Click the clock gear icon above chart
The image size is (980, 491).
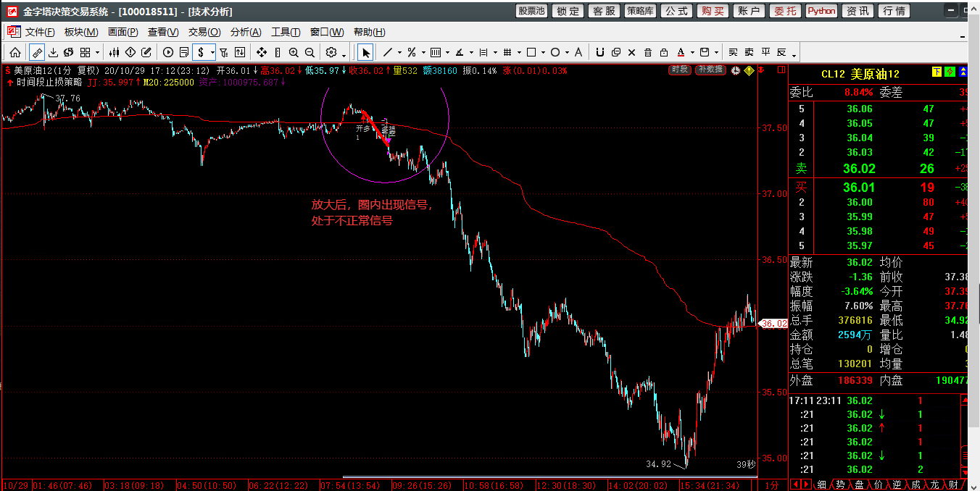(735, 70)
